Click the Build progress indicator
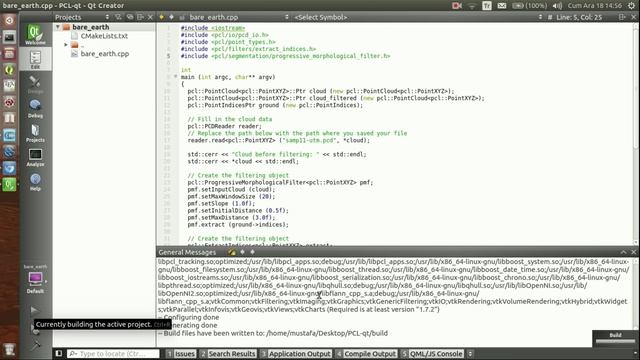640x360 pixels. pos(616,338)
